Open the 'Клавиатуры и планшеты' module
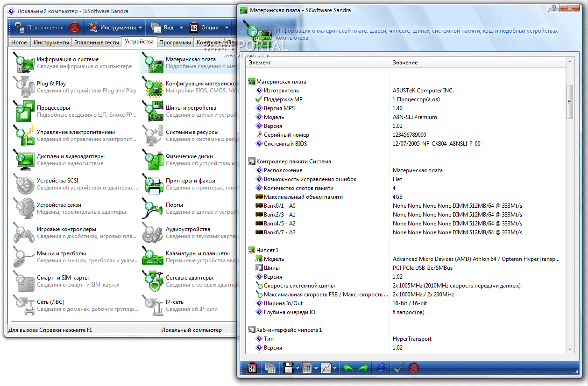The image size is (588, 386). pos(189,257)
